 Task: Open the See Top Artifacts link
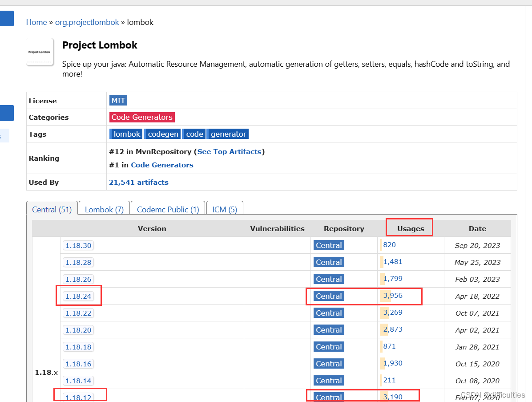click(x=230, y=152)
